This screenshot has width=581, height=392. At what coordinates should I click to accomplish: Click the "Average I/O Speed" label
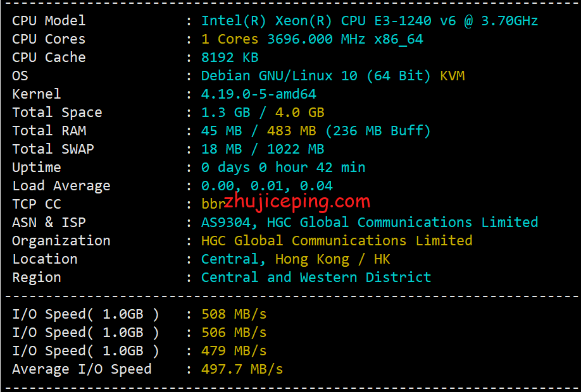pyautogui.click(x=82, y=369)
